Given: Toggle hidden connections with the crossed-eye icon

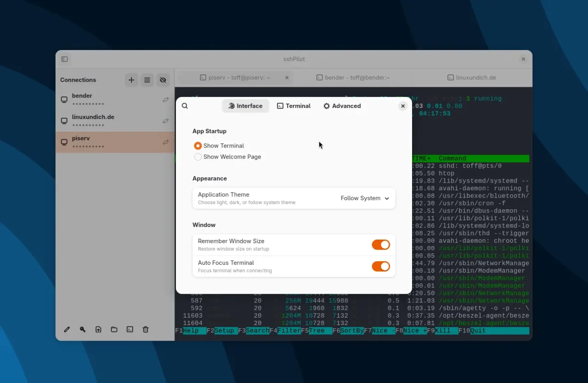Looking at the screenshot, I should (x=163, y=80).
